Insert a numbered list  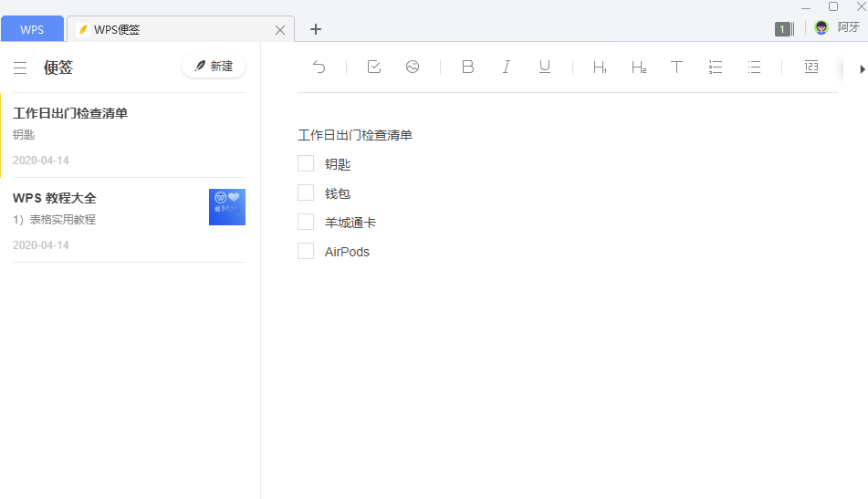pyautogui.click(x=716, y=67)
